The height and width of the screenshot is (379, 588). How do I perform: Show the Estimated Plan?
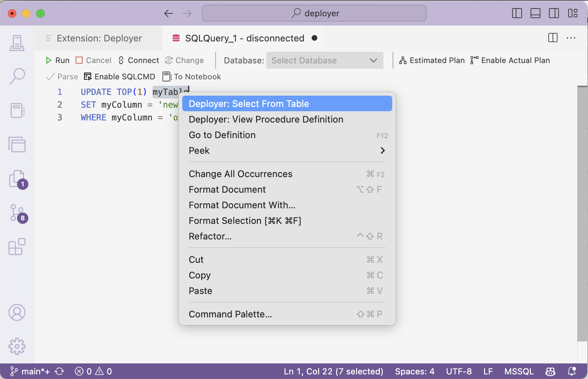coord(432,61)
